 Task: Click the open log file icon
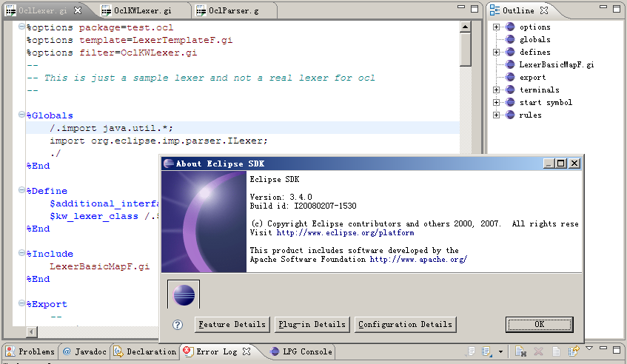click(x=554, y=351)
